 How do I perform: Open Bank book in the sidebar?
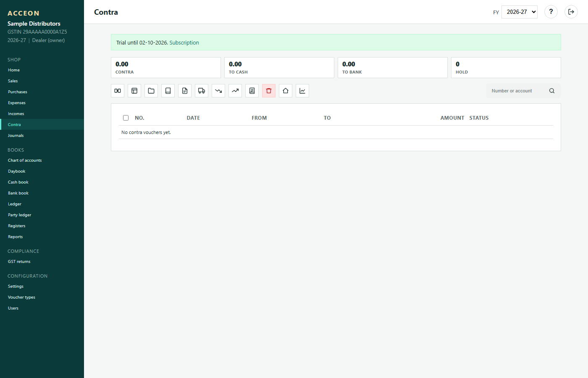click(42, 193)
